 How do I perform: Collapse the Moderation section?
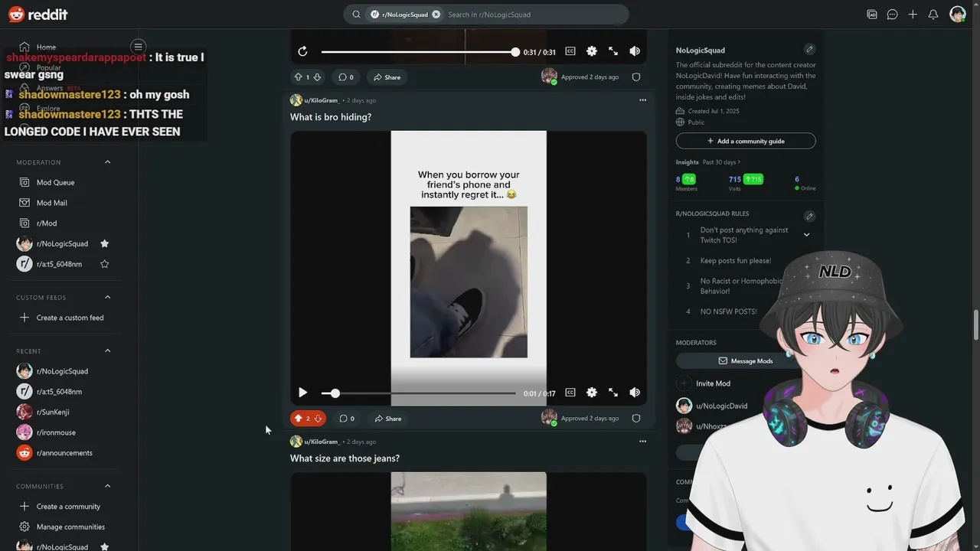point(107,162)
